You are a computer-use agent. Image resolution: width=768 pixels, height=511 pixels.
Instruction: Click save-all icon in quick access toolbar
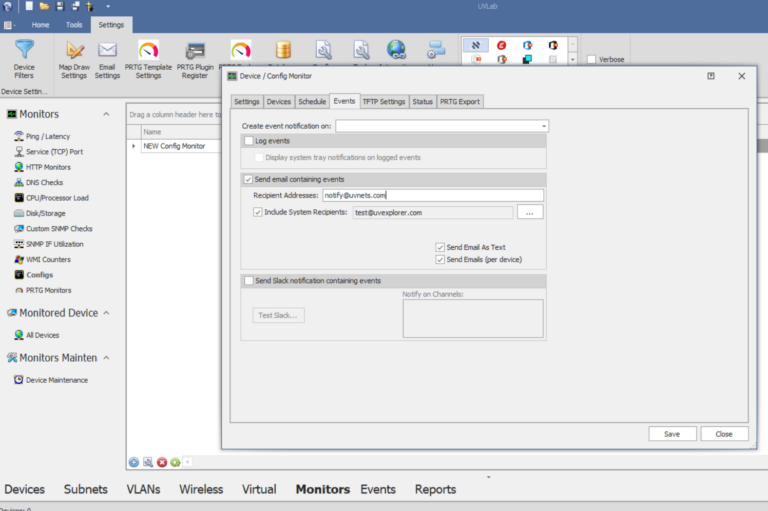click(x=75, y=6)
